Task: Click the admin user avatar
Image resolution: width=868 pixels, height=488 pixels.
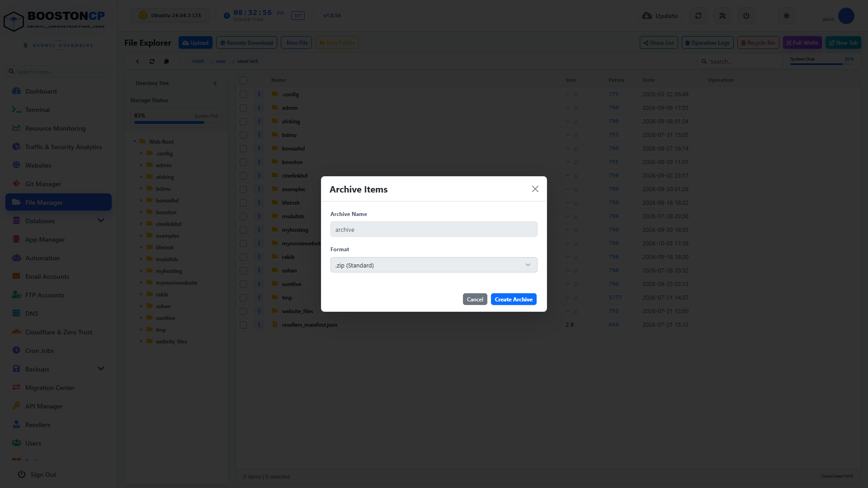Action: pyautogui.click(x=846, y=16)
